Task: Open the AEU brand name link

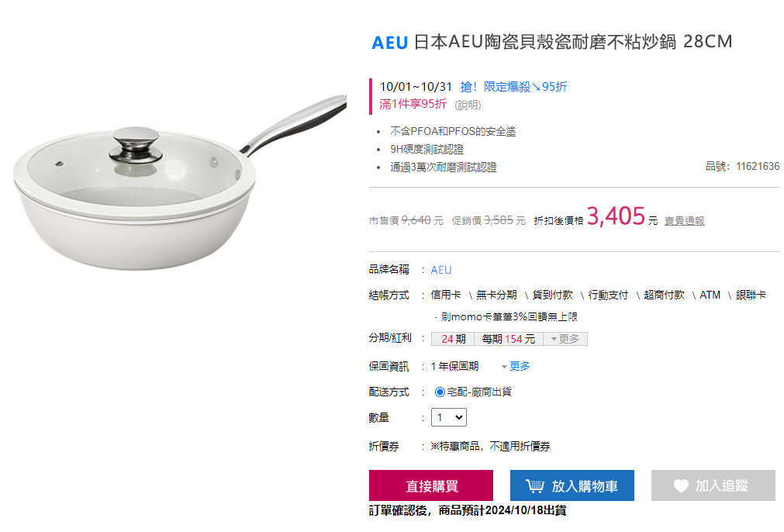Action: 441,270
